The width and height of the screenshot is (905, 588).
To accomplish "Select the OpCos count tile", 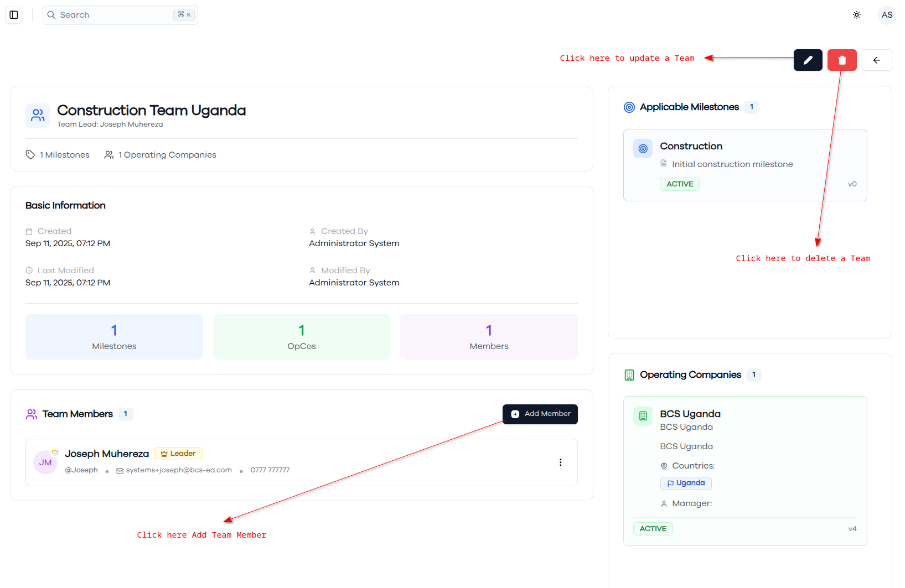I will point(302,337).
